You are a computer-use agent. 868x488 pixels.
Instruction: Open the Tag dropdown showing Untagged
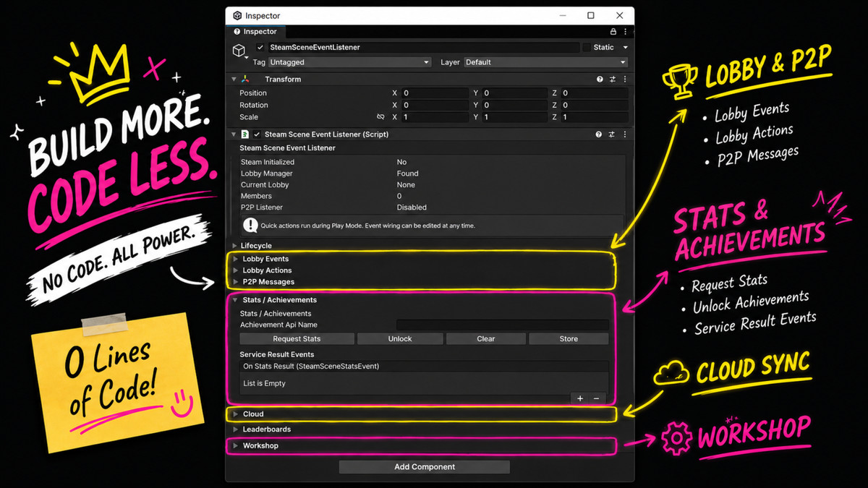pyautogui.click(x=350, y=62)
